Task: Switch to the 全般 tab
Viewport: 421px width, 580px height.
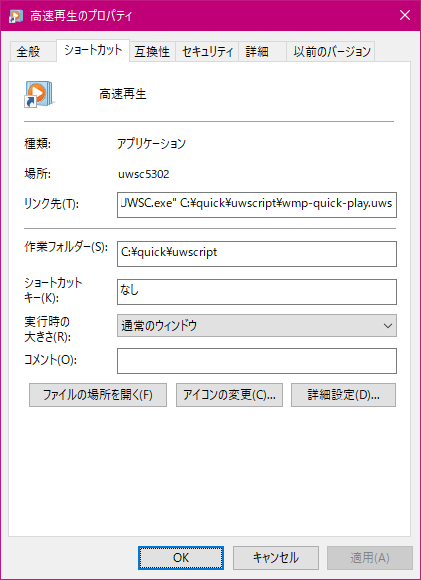Action: [x=33, y=52]
